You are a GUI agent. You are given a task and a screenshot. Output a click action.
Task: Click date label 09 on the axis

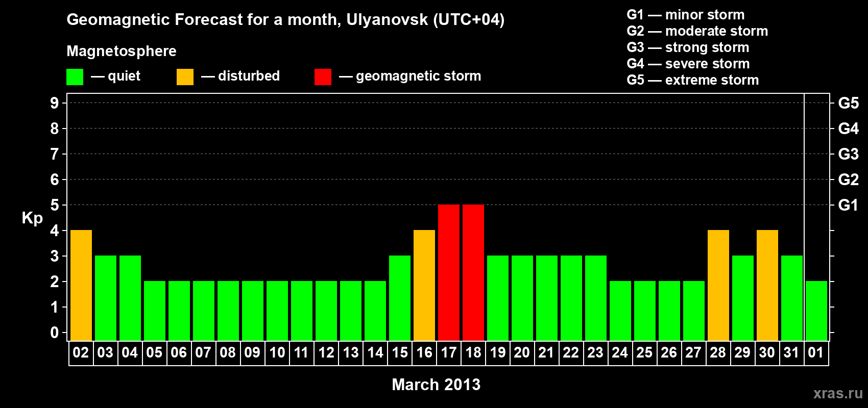tap(252, 352)
